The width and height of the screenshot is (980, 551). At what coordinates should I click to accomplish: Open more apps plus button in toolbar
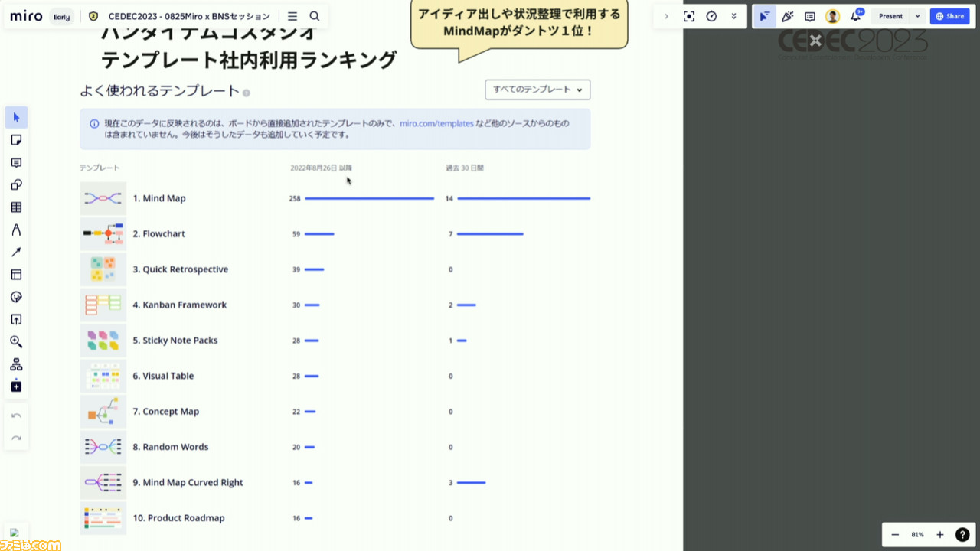click(16, 386)
